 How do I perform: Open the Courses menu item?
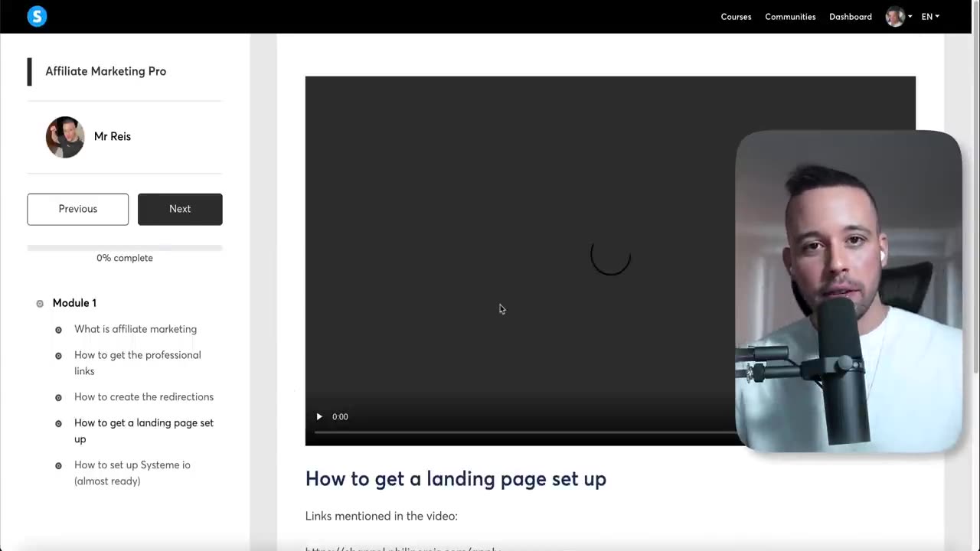[x=736, y=17]
